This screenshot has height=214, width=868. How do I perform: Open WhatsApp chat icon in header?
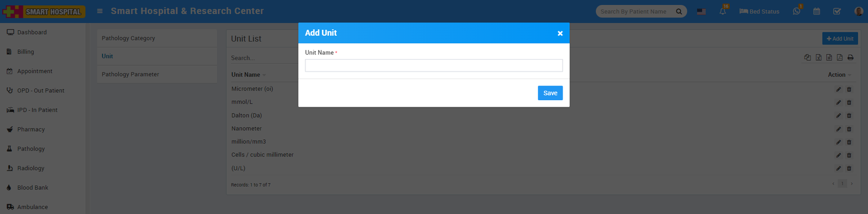[x=796, y=11]
